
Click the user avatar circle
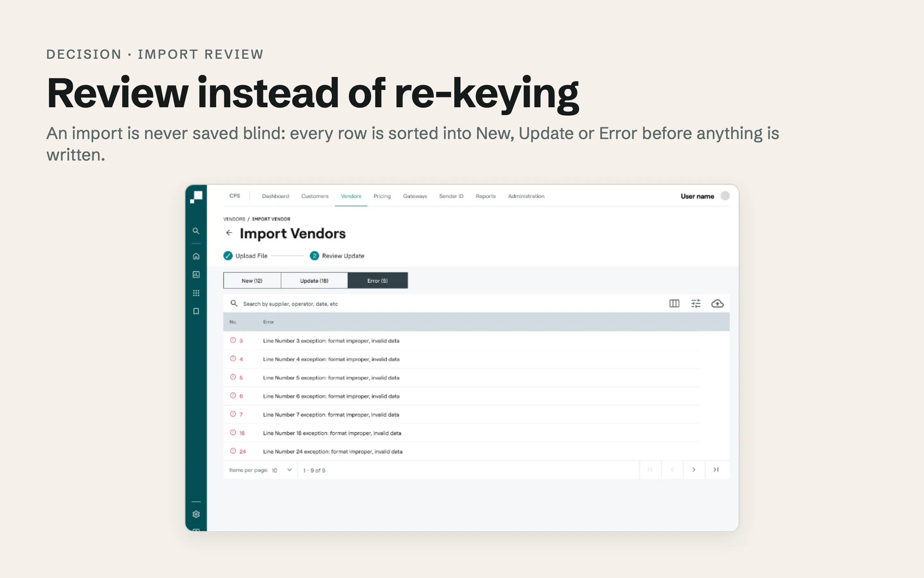[x=725, y=196]
